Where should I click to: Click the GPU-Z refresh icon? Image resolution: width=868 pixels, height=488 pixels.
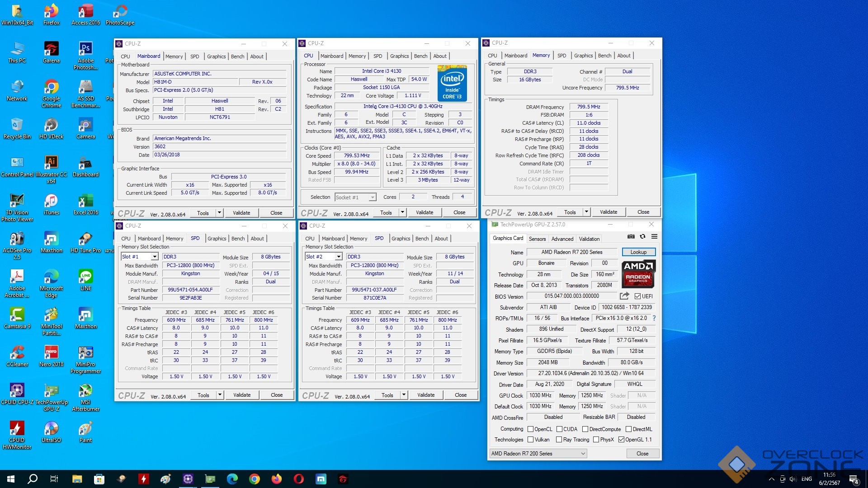[642, 236]
